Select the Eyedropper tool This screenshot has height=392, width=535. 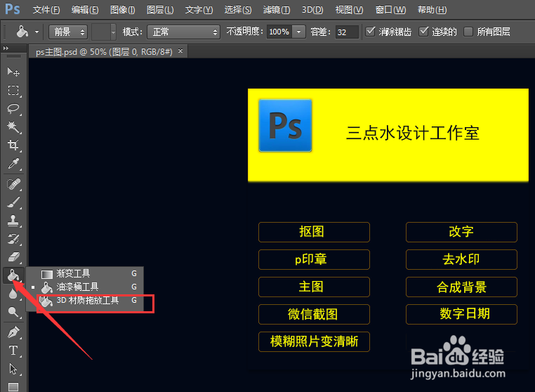click(13, 164)
